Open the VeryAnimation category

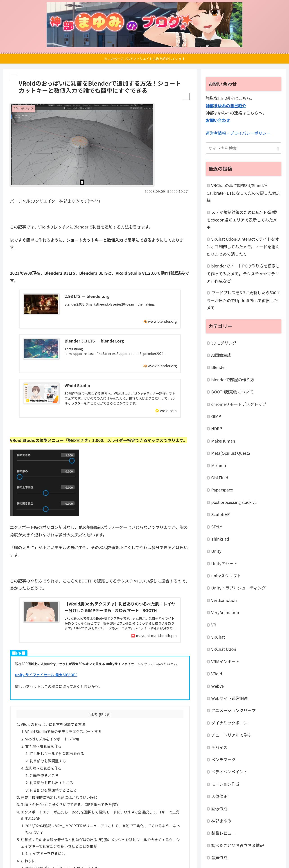225,613
